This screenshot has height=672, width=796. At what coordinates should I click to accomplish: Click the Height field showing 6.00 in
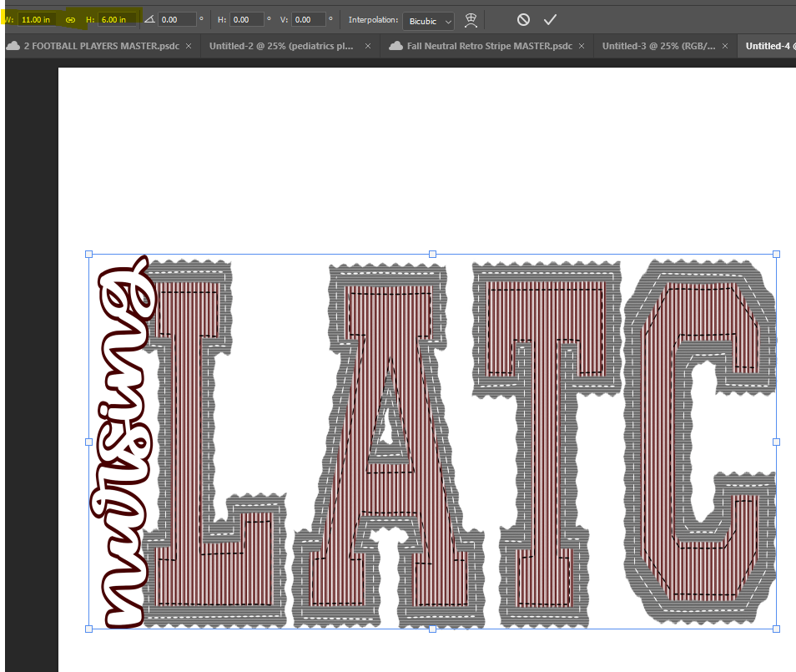click(x=118, y=20)
